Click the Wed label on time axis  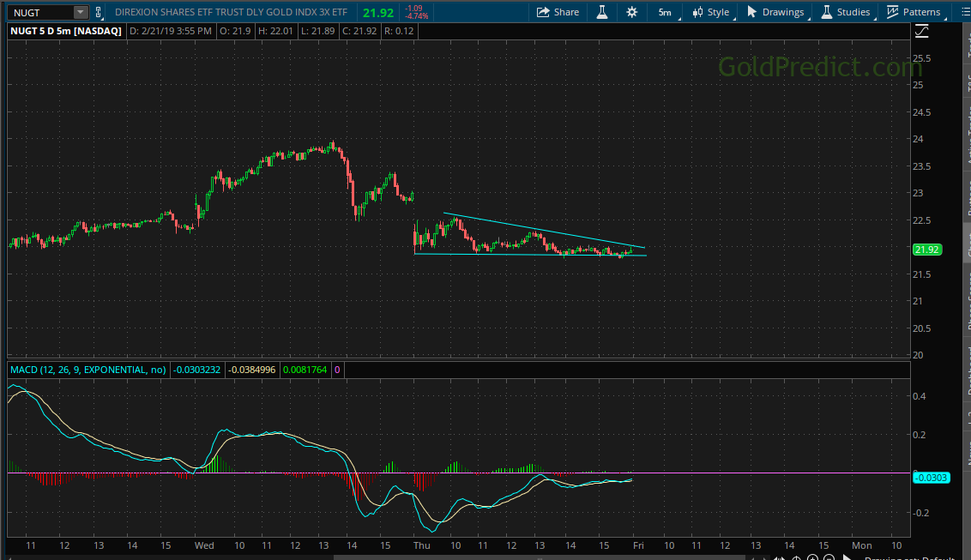[204, 545]
